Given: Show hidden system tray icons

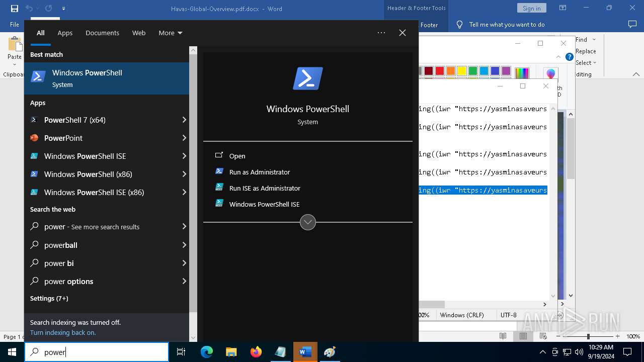Looking at the screenshot, I should [x=542, y=352].
